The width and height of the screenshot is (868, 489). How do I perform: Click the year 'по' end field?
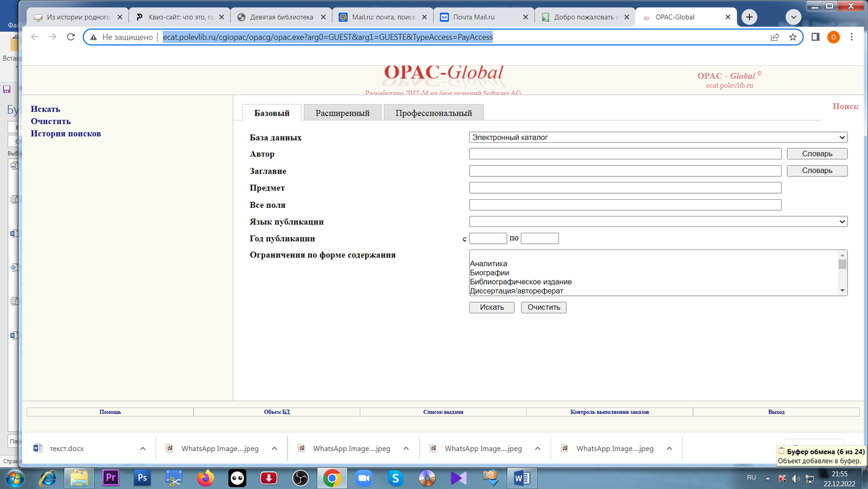(539, 238)
